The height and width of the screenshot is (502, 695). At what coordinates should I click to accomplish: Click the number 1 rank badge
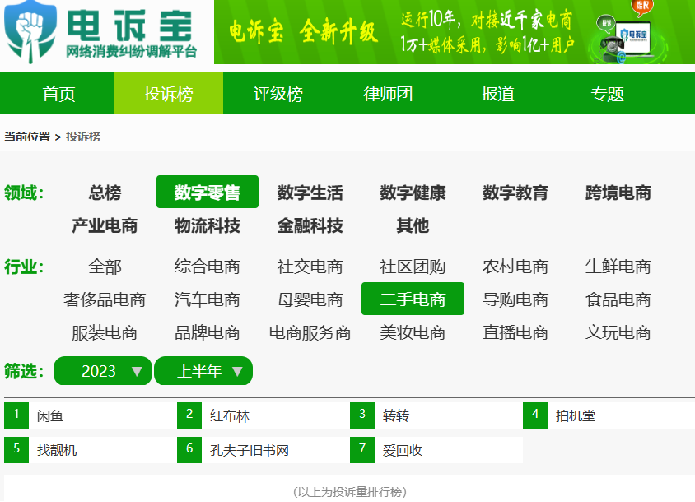16,414
